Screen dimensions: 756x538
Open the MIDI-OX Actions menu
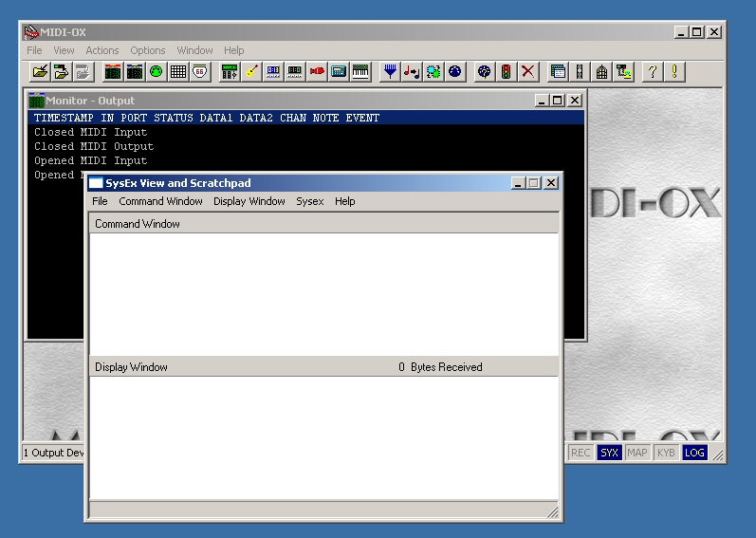pyautogui.click(x=102, y=50)
